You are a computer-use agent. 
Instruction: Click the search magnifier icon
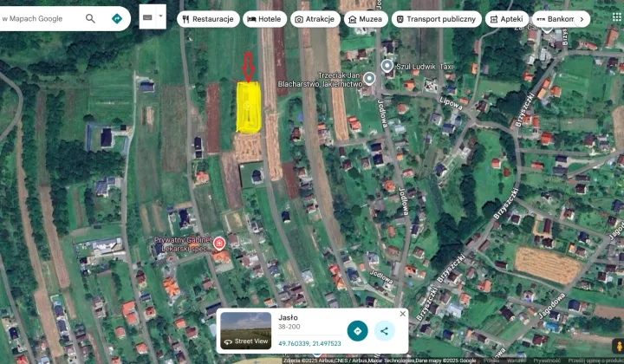(x=90, y=18)
